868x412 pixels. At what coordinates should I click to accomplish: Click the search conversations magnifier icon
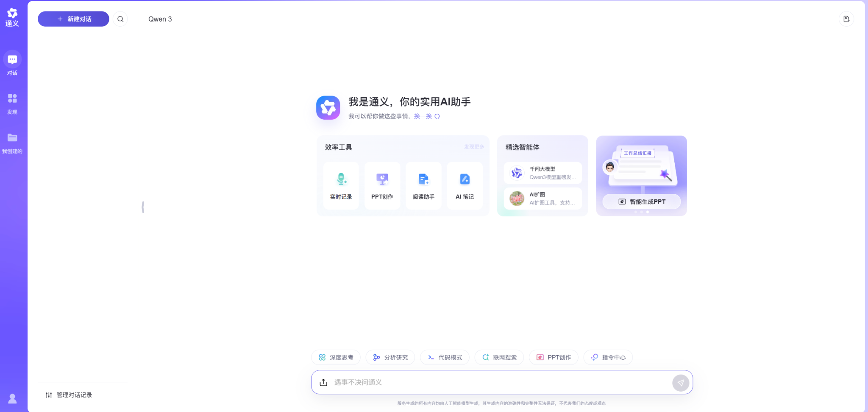(120, 19)
